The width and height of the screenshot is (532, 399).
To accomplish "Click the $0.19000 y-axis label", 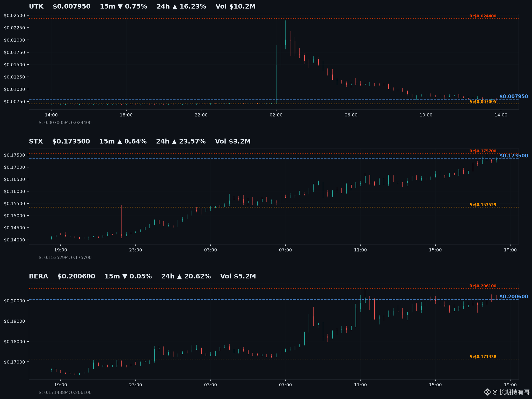I will [14, 321].
